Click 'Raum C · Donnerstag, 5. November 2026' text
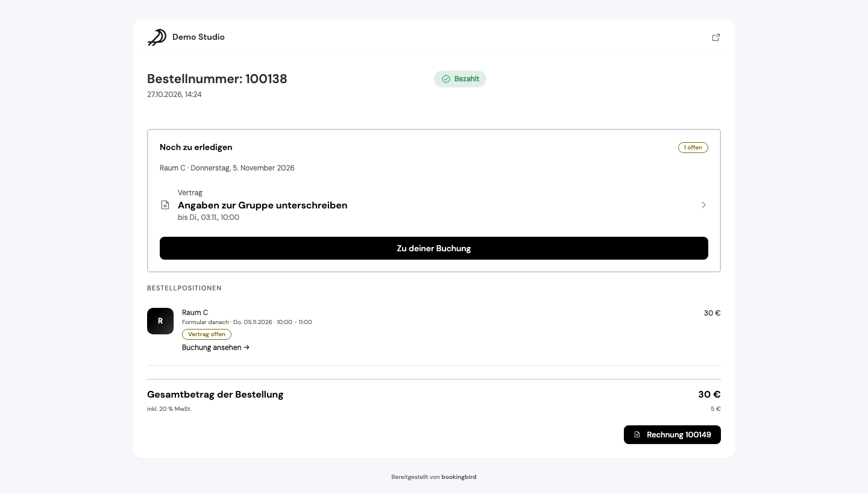The width and height of the screenshot is (868, 494). (x=227, y=168)
